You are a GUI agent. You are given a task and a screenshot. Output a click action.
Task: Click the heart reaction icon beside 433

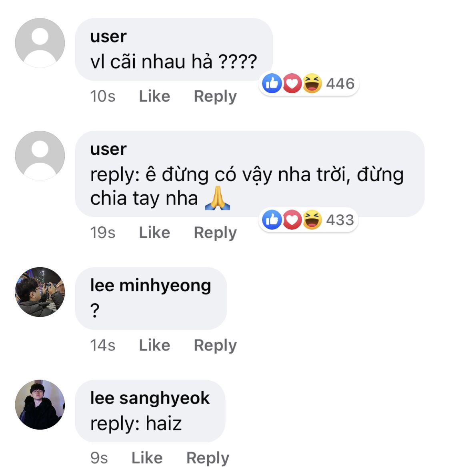pos(292,220)
